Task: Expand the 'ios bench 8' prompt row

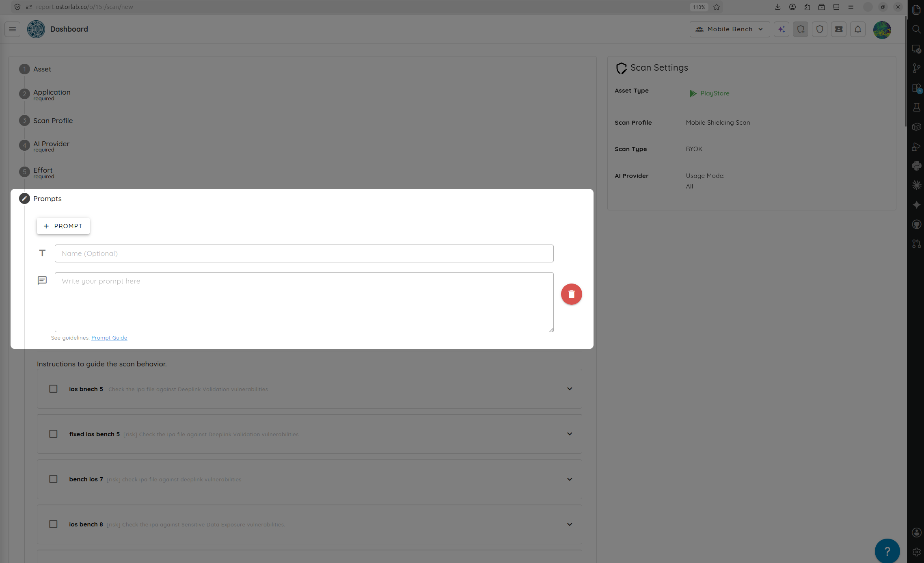Action: pyautogui.click(x=570, y=524)
